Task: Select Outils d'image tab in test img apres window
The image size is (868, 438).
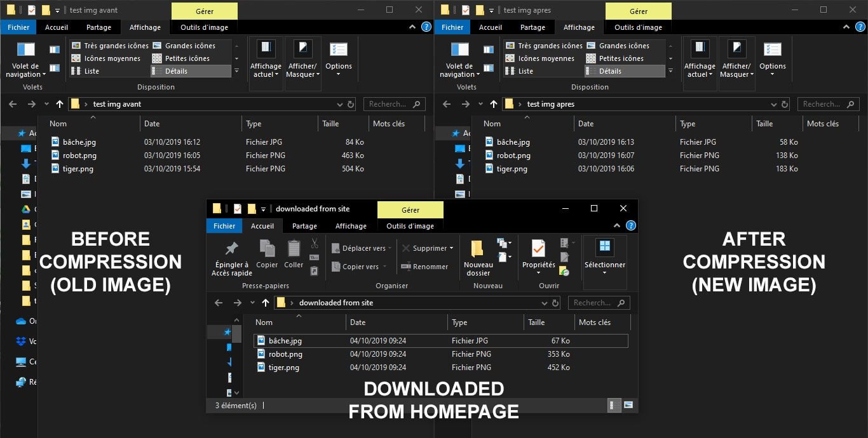Action: [638, 27]
